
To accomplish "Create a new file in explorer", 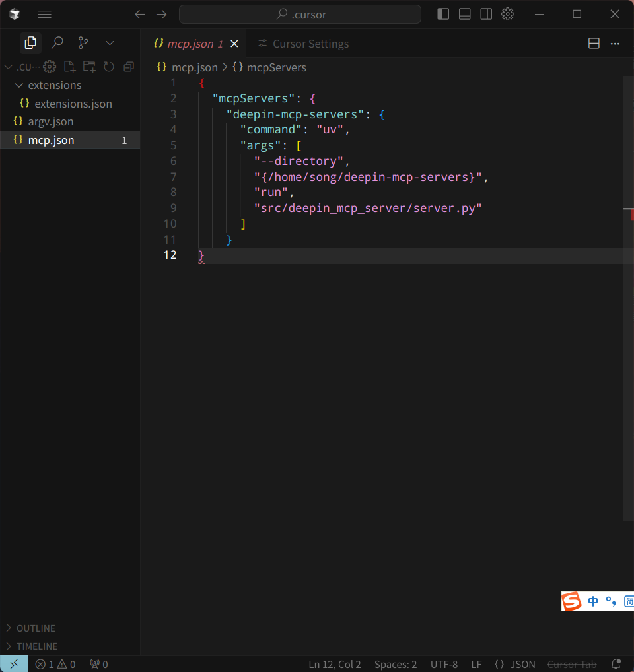I will (x=69, y=67).
